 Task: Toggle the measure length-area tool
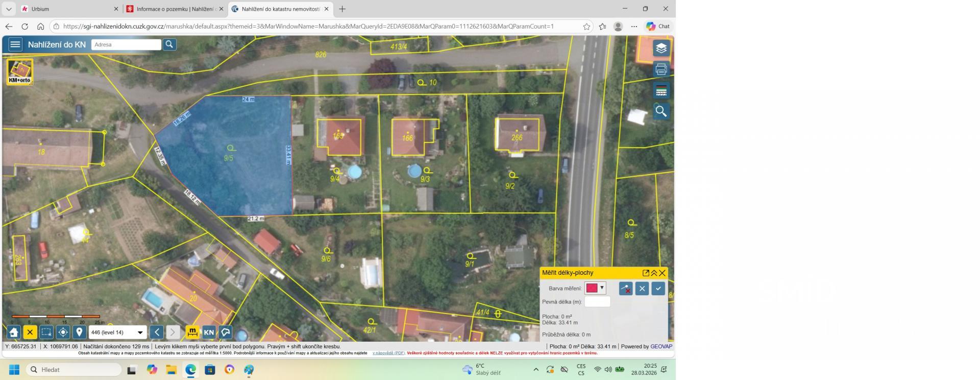[x=192, y=332]
